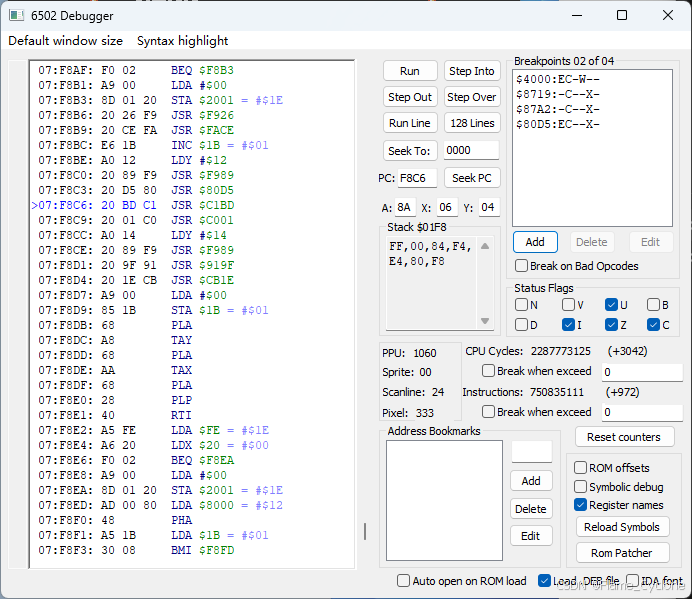The image size is (692, 599).
Task: Click the 128 Lines button
Action: [x=471, y=123]
